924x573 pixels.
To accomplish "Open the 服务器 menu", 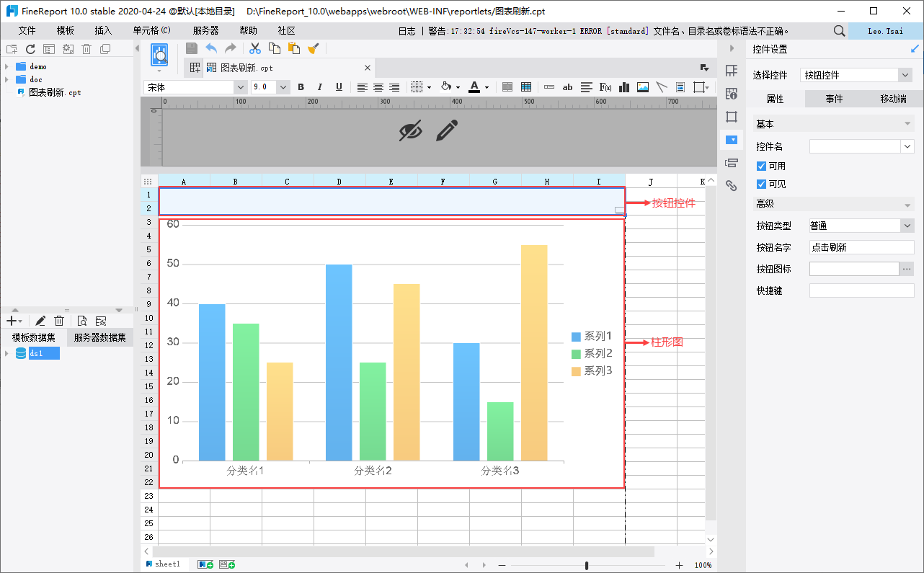I will coord(206,31).
